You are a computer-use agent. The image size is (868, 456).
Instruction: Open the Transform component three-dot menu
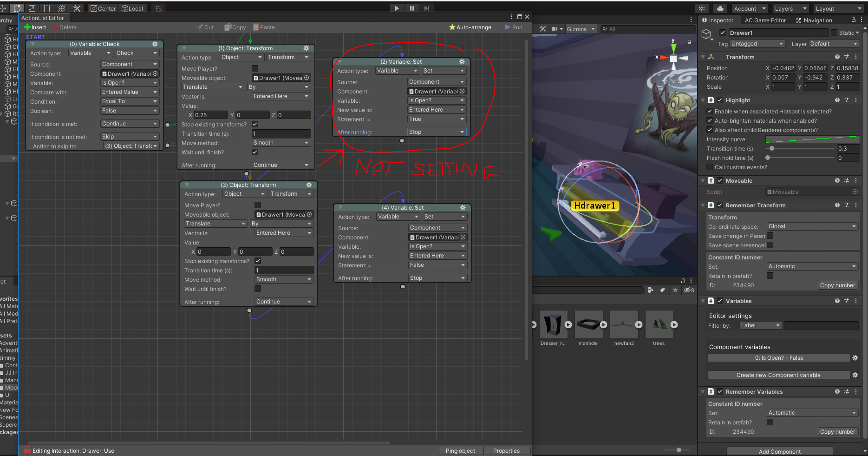[x=856, y=57]
